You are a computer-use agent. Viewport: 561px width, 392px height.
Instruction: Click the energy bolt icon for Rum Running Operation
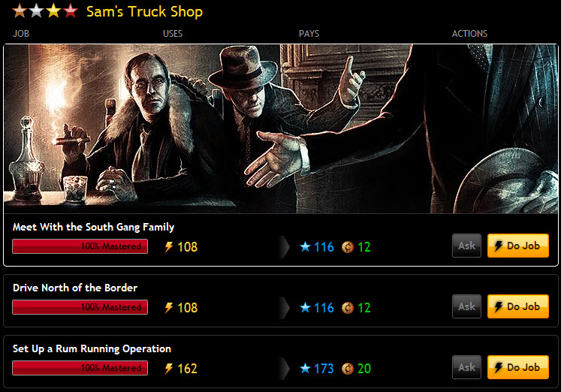tap(169, 369)
